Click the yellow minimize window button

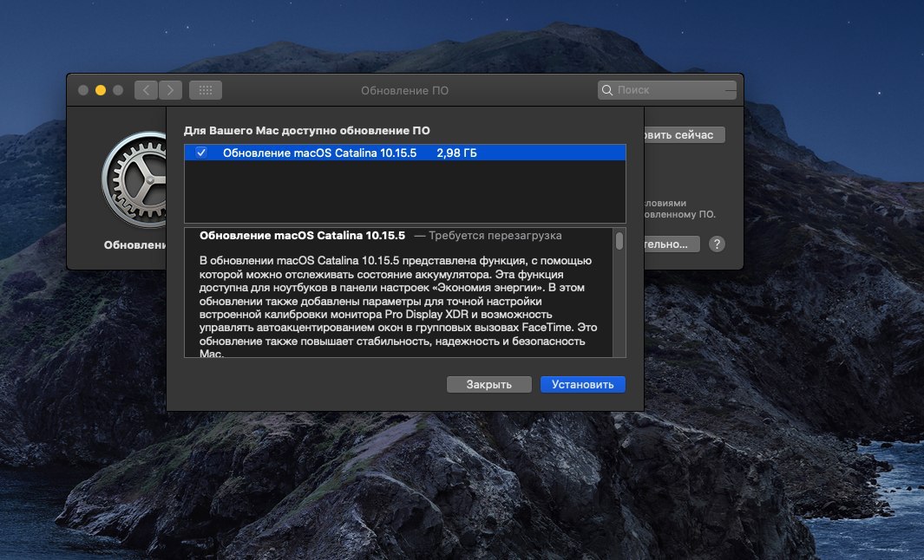(x=101, y=90)
